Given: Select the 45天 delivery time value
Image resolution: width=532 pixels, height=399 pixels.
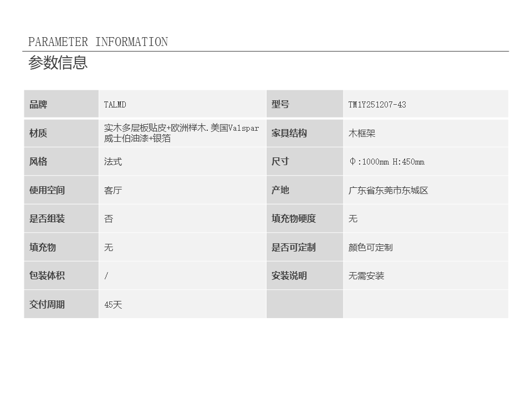Looking at the screenshot, I should click(x=113, y=305).
